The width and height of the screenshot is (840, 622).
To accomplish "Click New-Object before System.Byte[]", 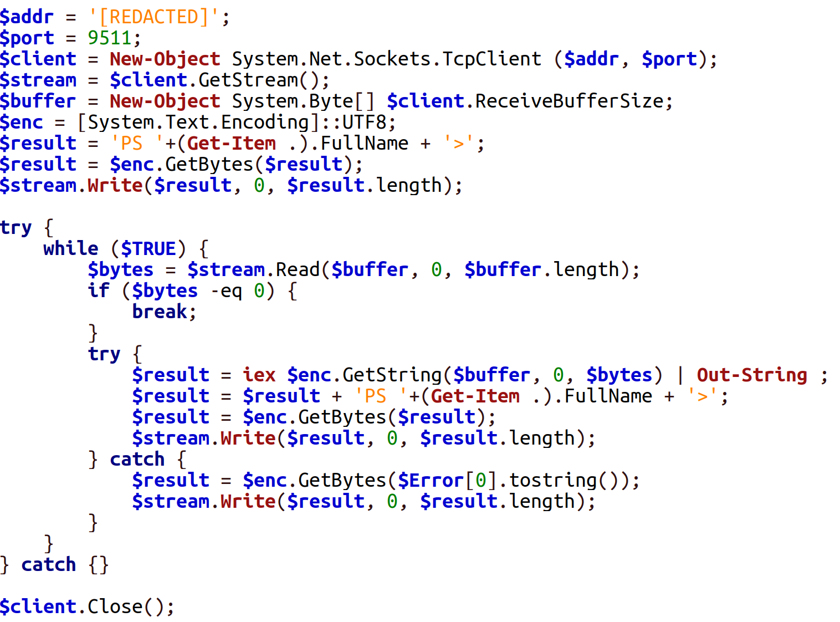I will coord(165,101).
